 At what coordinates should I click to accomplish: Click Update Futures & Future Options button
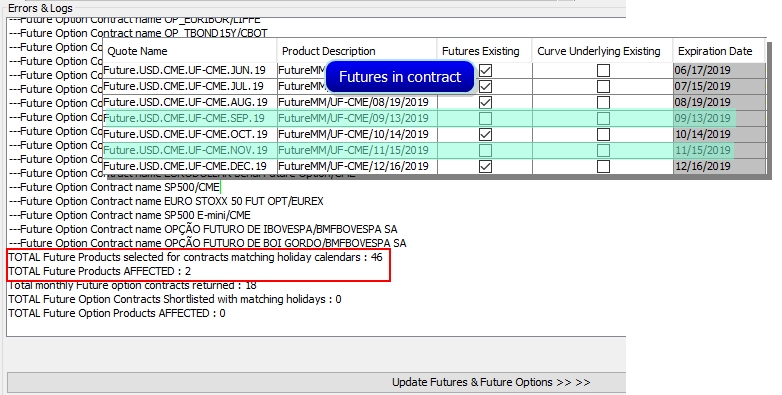pyautogui.click(x=316, y=383)
